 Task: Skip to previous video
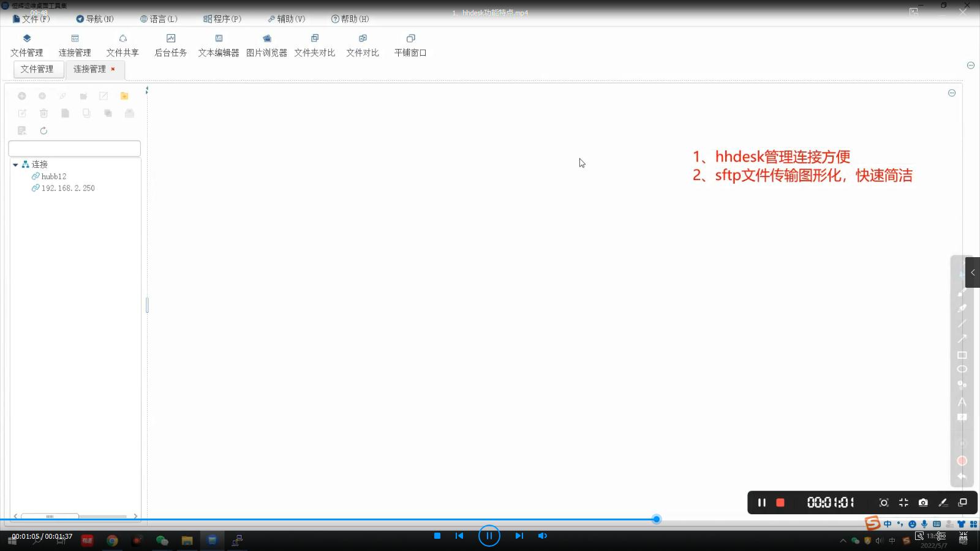tap(459, 536)
